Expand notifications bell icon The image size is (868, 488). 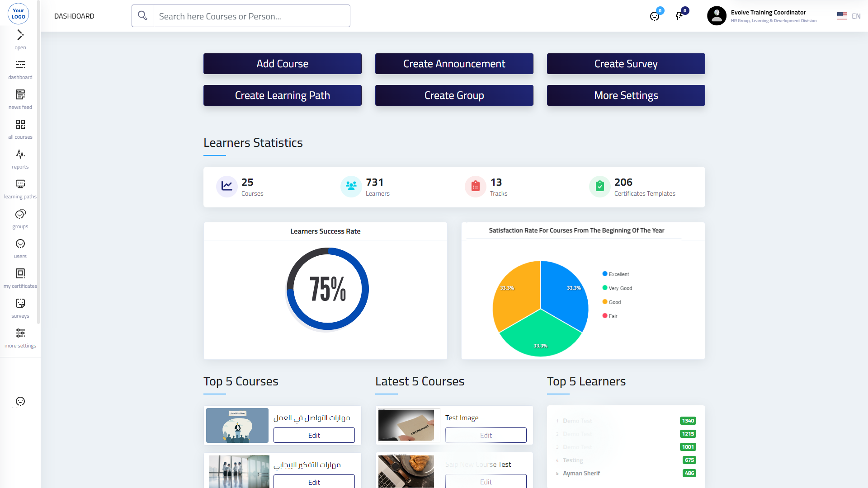[x=679, y=16]
